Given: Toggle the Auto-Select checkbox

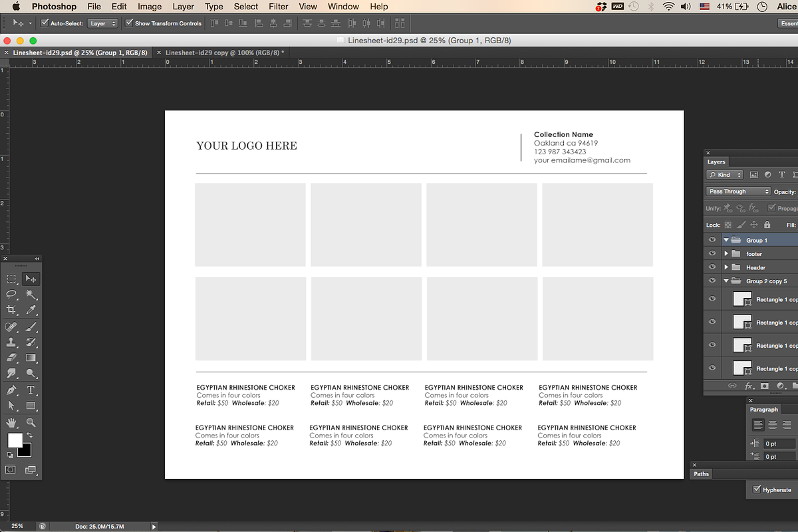Looking at the screenshot, I should [45, 23].
